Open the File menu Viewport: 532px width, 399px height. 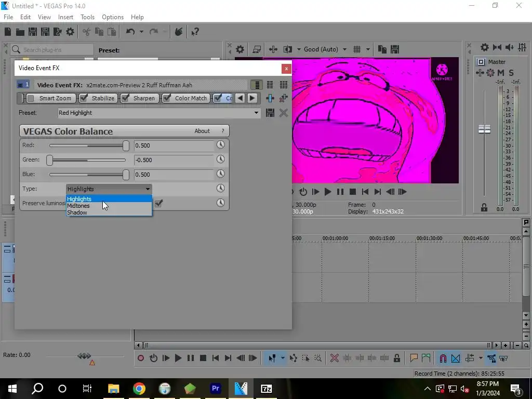coord(8,17)
